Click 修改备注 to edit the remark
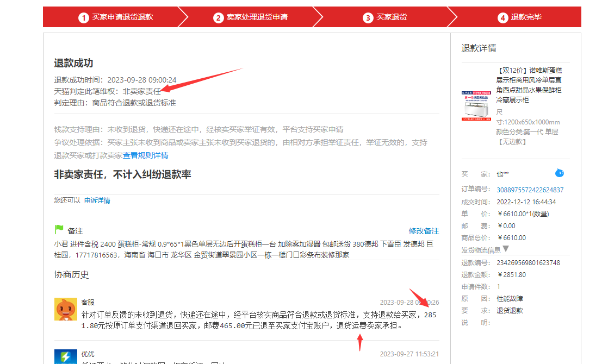Screen dimensions: 602x364 pos(424,231)
